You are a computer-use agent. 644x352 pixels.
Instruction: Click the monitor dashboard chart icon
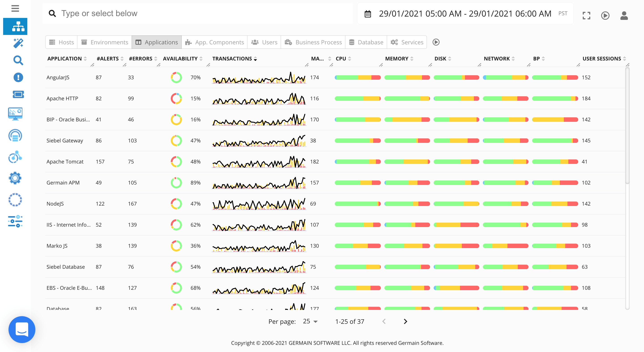tap(15, 114)
